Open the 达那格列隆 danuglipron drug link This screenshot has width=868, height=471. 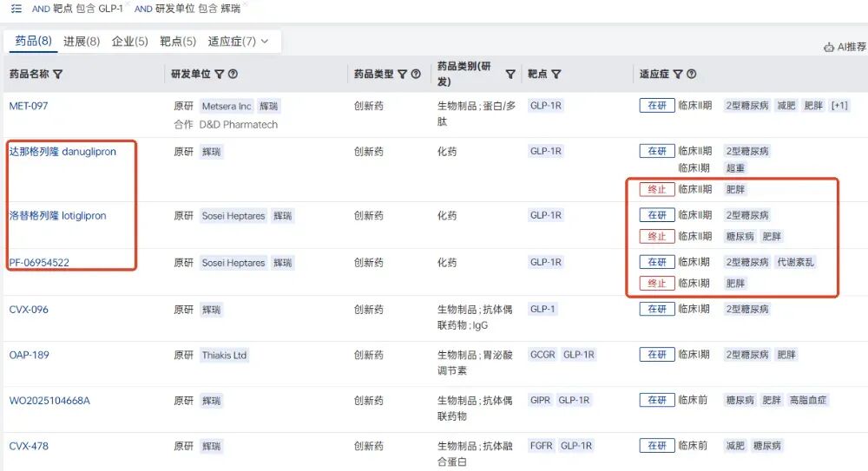[x=62, y=151]
